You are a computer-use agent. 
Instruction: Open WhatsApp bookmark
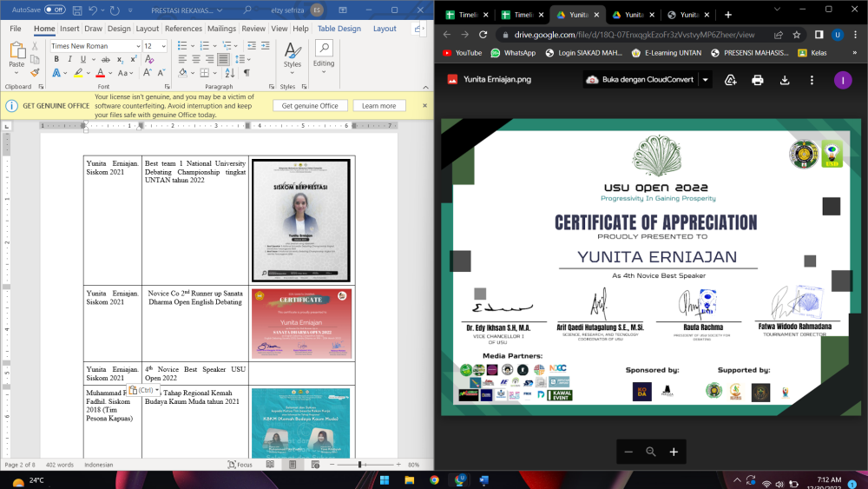(x=513, y=53)
